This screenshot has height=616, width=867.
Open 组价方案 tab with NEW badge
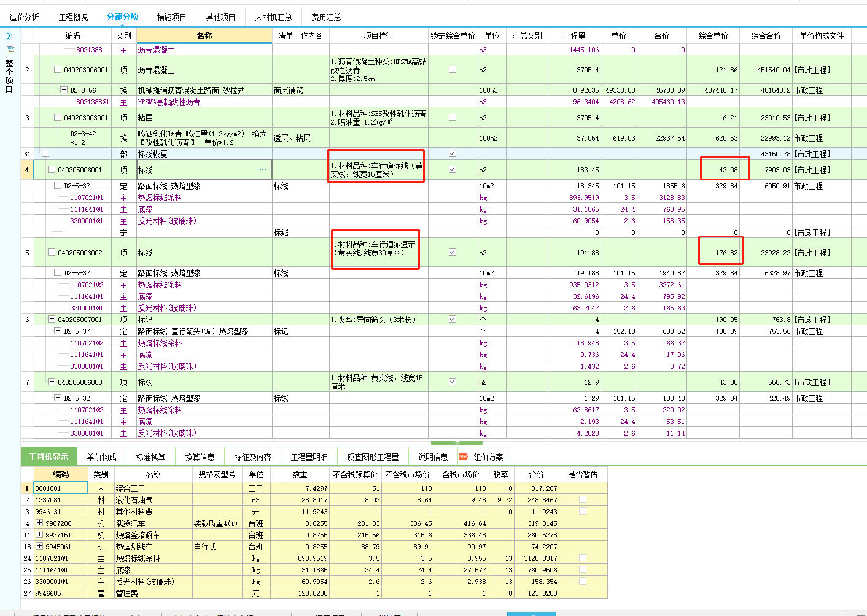click(x=481, y=457)
